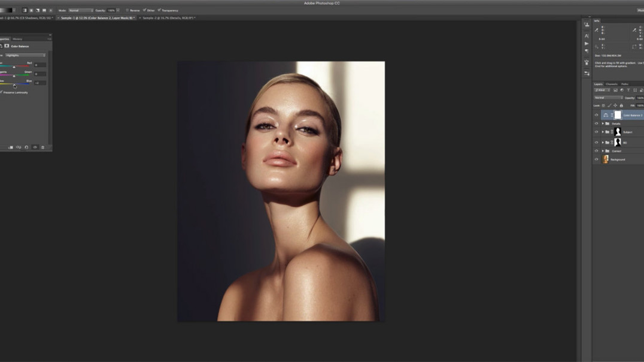This screenshot has height=362, width=644.
Task: Click the Cyan-Red slider handle
Action: coord(14,67)
